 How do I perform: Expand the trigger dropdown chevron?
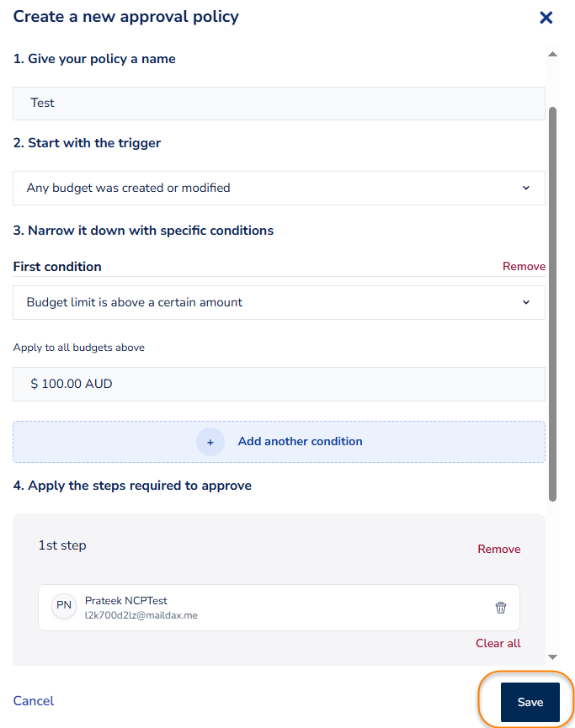(526, 188)
